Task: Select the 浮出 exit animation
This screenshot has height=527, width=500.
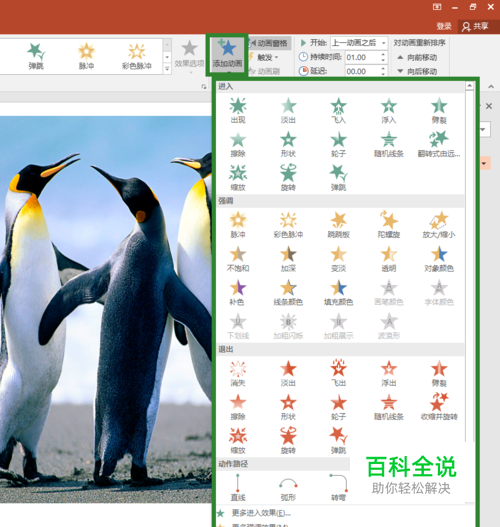Action: 389,374
